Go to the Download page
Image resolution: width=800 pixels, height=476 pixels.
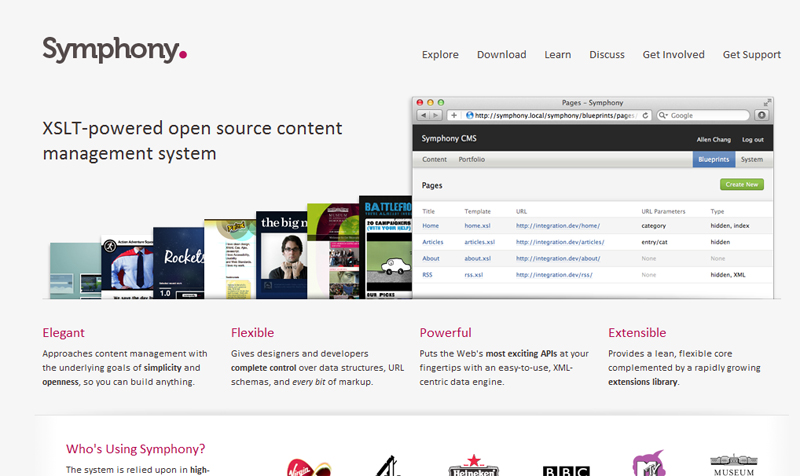[x=501, y=55]
